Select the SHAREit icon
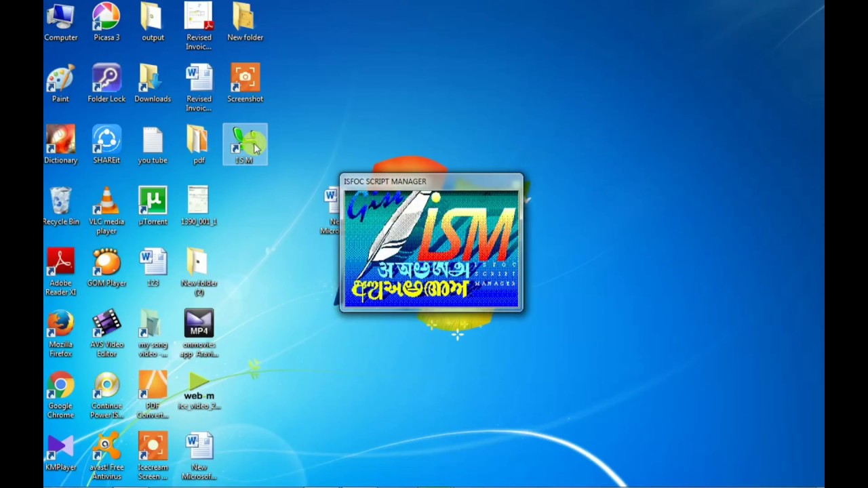 pyautogui.click(x=106, y=145)
